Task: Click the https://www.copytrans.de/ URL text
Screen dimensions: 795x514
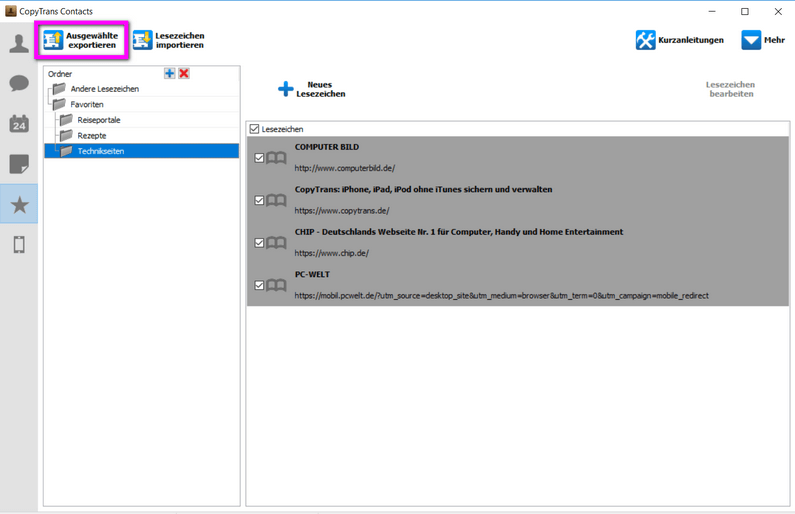Action: (342, 211)
